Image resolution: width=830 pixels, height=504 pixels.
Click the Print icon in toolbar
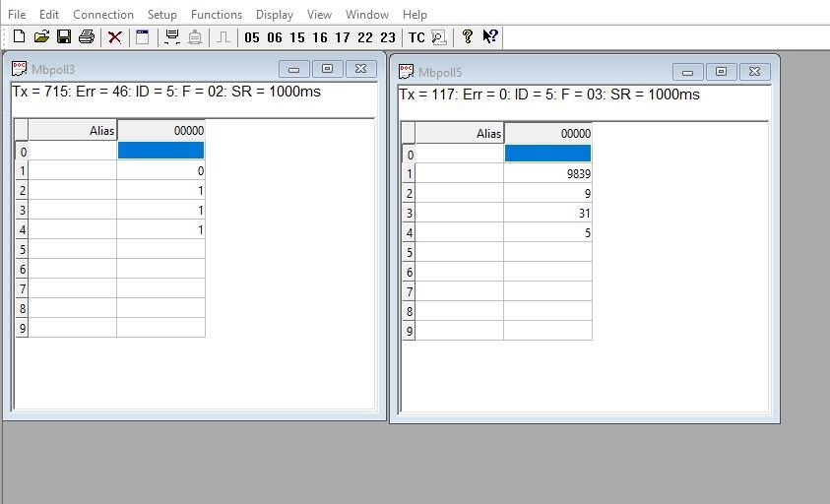click(x=87, y=37)
